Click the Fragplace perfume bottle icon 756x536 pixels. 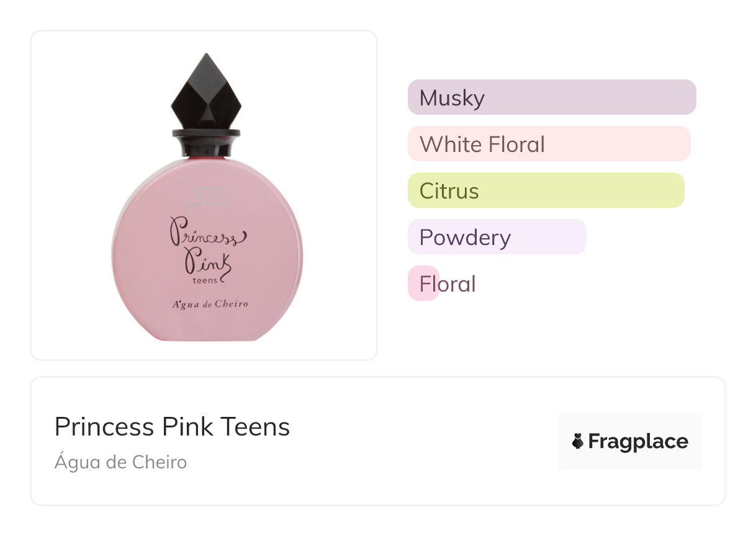[578, 442]
